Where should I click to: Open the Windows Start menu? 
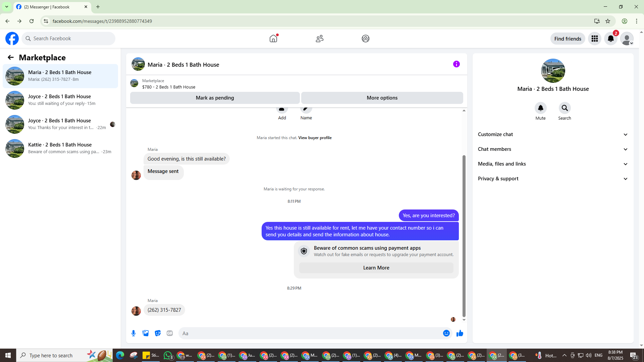pyautogui.click(x=8, y=355)
